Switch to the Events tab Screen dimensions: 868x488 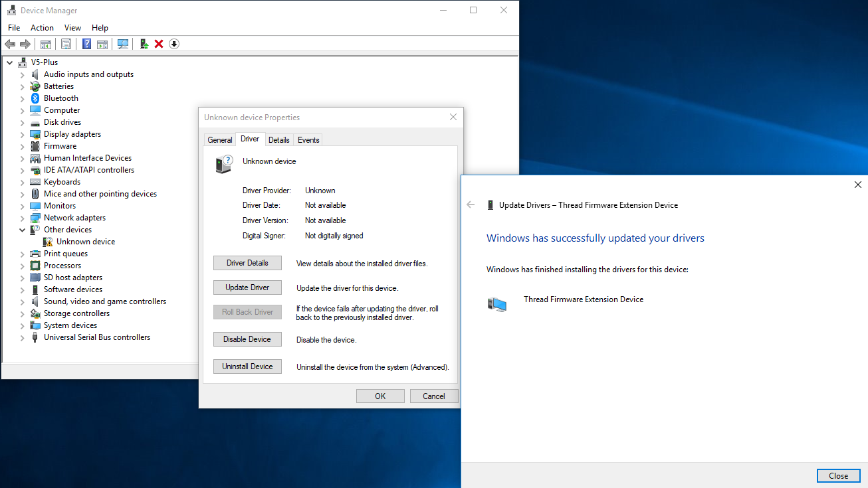click(x=308, y=140)
